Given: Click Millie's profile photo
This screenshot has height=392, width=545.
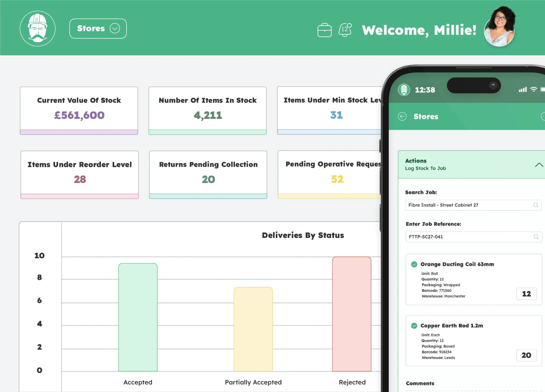Looking at the screenshot, I should (500, 26).
